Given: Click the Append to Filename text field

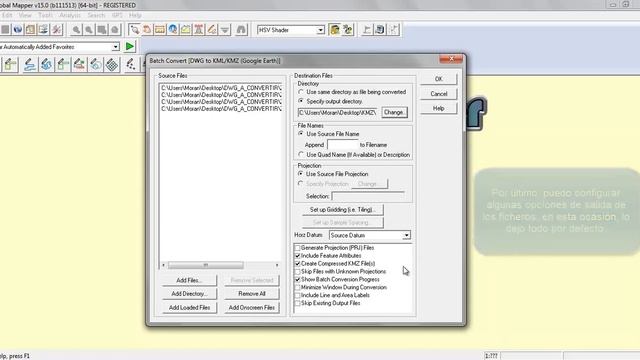Looking at the screenshot, I should pos(342,145).
